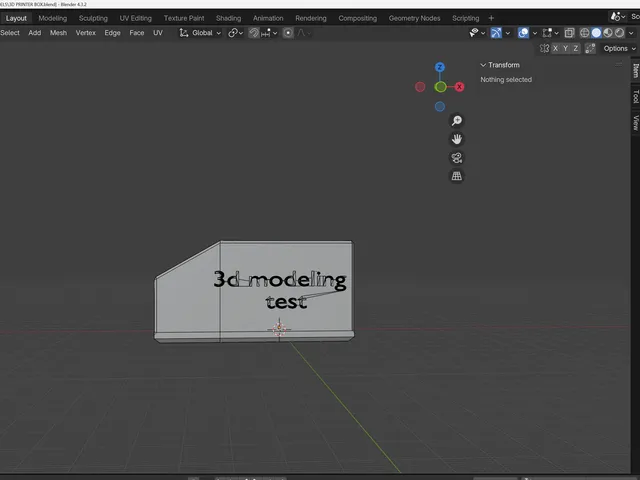This screenshot has height=480, width=640.
Task: Click the mesh edit mode overlay icon
Action: coord(547,33)
